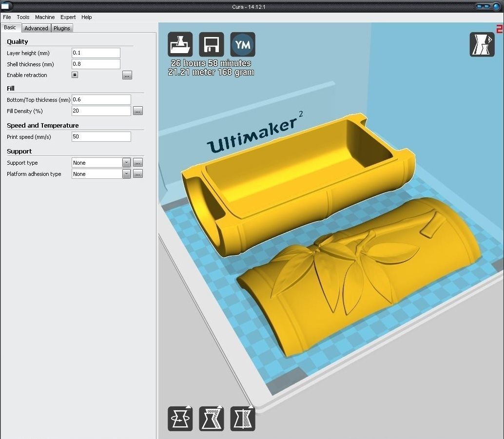The width and height of the screenshot is (504, 439).
Task: Select the Scale tool icon
Action: pyautogui.click(x=211, y=419)
